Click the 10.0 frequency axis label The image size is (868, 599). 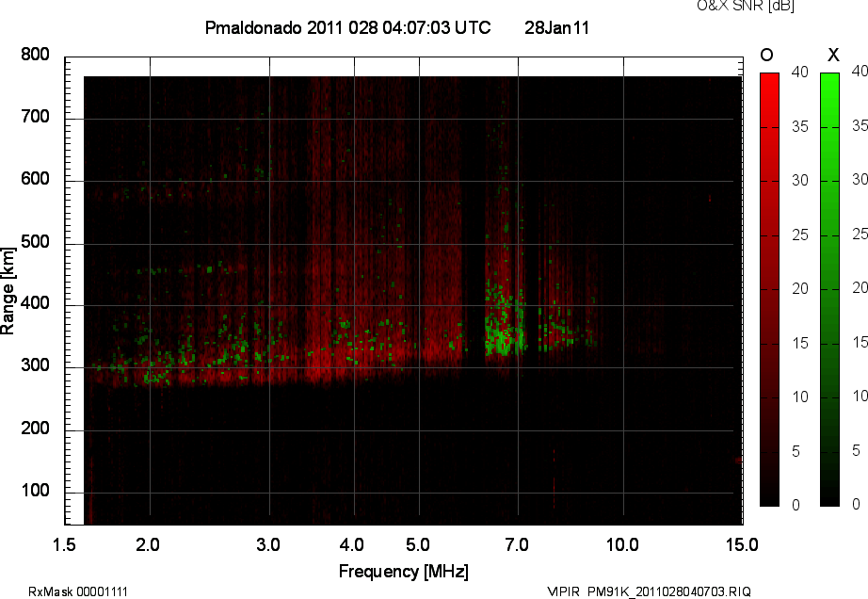click(623, 544)
